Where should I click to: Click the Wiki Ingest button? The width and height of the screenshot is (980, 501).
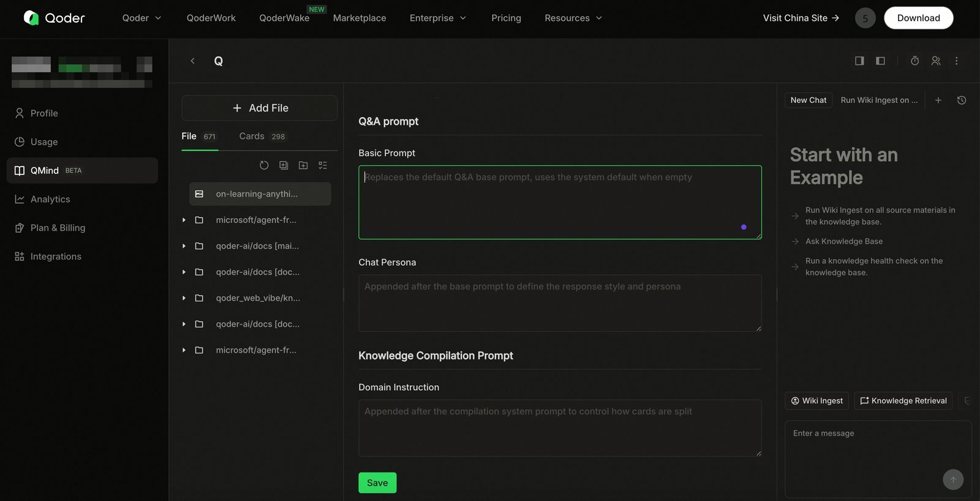point(816,401)
